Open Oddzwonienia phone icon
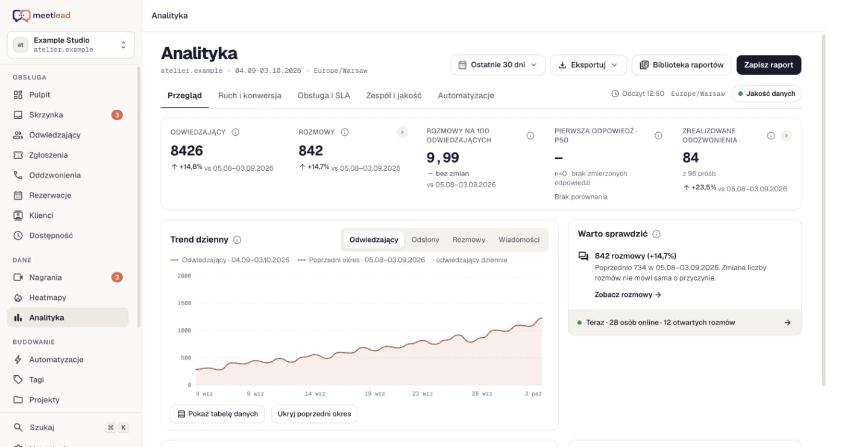Viewport: 868px width, 447px height. (18, 175)
